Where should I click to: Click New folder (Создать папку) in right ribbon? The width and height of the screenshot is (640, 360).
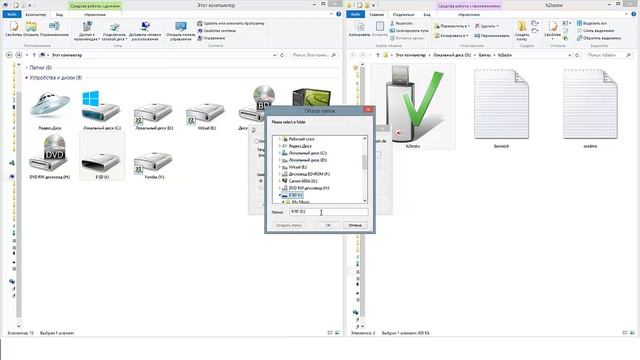[x=522, y=30]
